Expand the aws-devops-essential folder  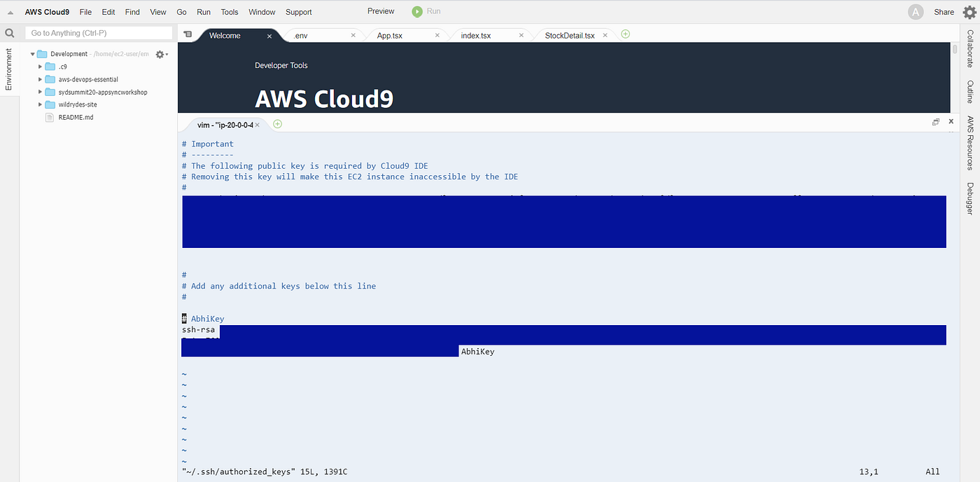pos(41,78)
